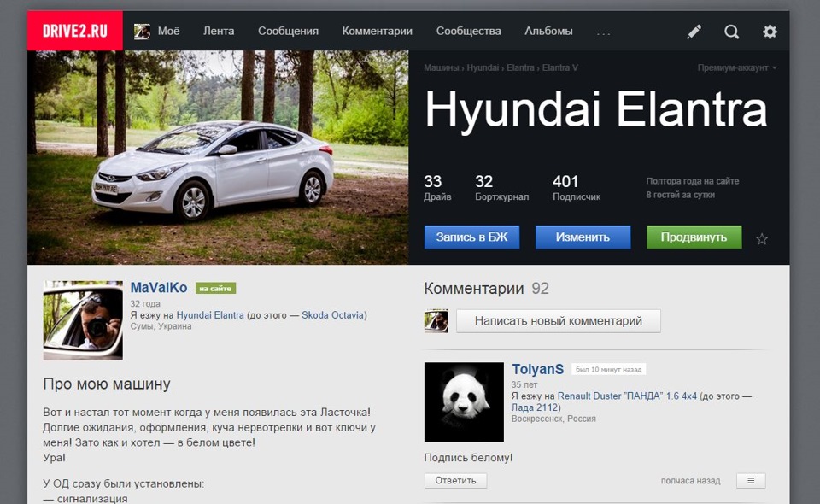
Task: Click the Воскресенск, Россия location text
Action: (553, 419)
